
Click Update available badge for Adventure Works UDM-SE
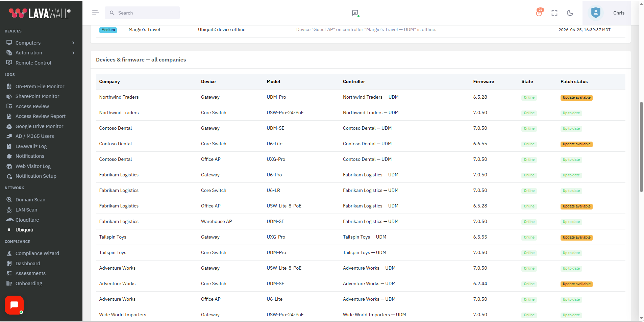pos(576,284)
